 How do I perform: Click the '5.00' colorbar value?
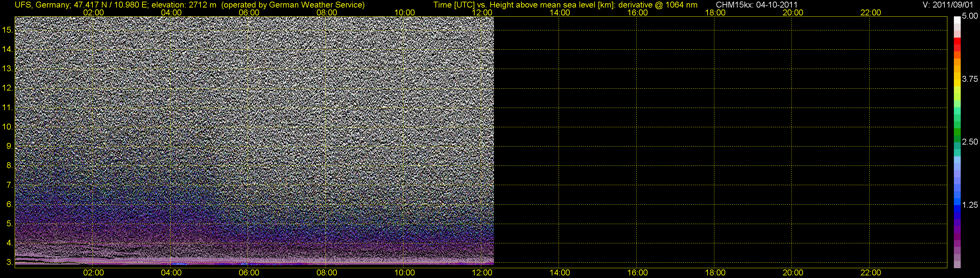point(970,16)
